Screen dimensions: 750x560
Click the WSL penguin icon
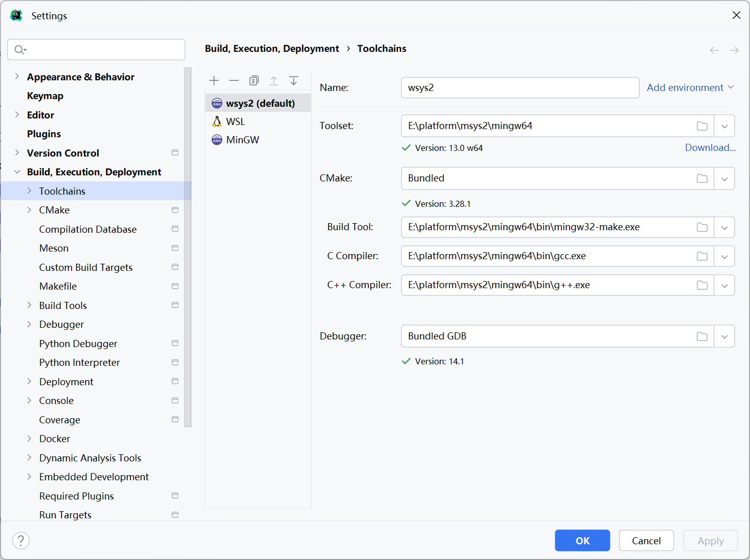coord(217,121)
